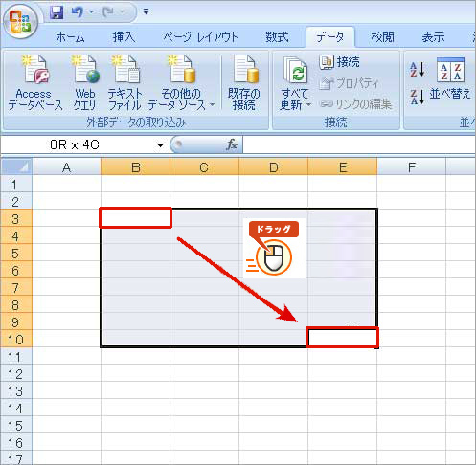This screenshot has height=465, width=476.
Task: Sort descending Z to A icon
Action: pos(418,97)
